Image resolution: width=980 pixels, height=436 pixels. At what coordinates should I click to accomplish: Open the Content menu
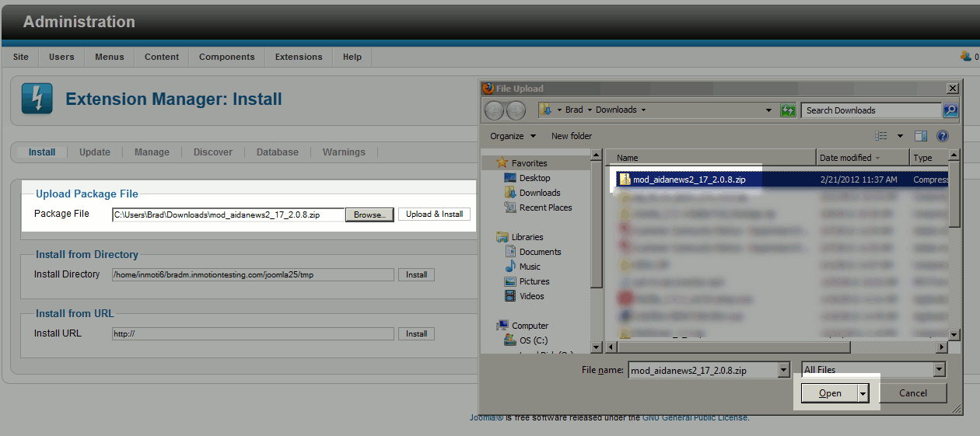tap(162, 57)
